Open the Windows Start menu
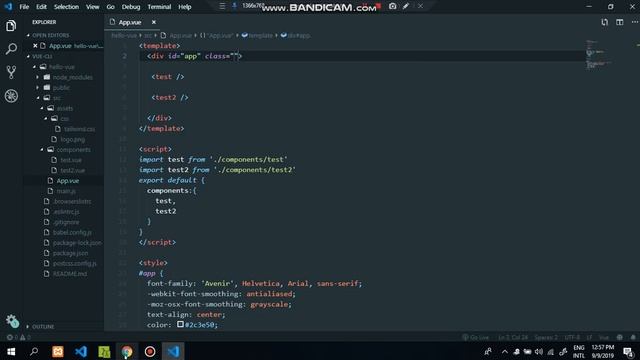 tap(11, 351)
